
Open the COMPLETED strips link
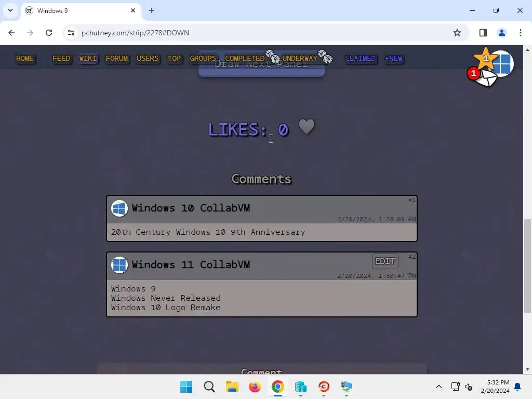point(245,58)
